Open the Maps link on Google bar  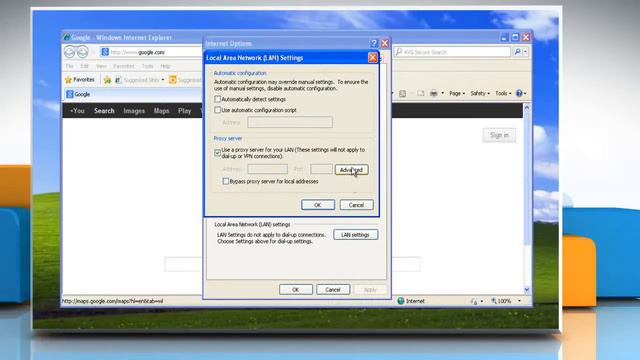click(x=161, y=111)
